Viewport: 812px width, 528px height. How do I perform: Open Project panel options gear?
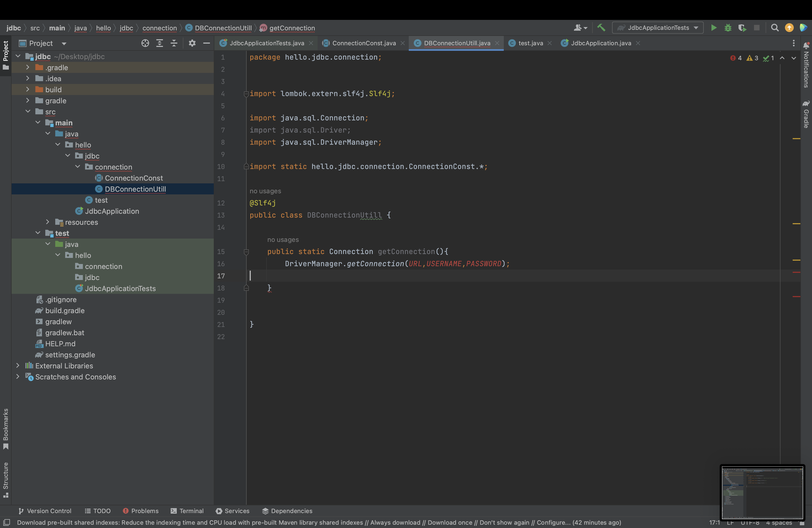click(x=192, y=43)
